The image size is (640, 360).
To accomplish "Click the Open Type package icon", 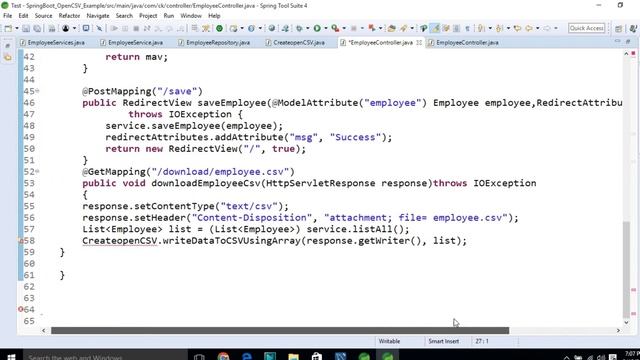I will click(391, 28).
